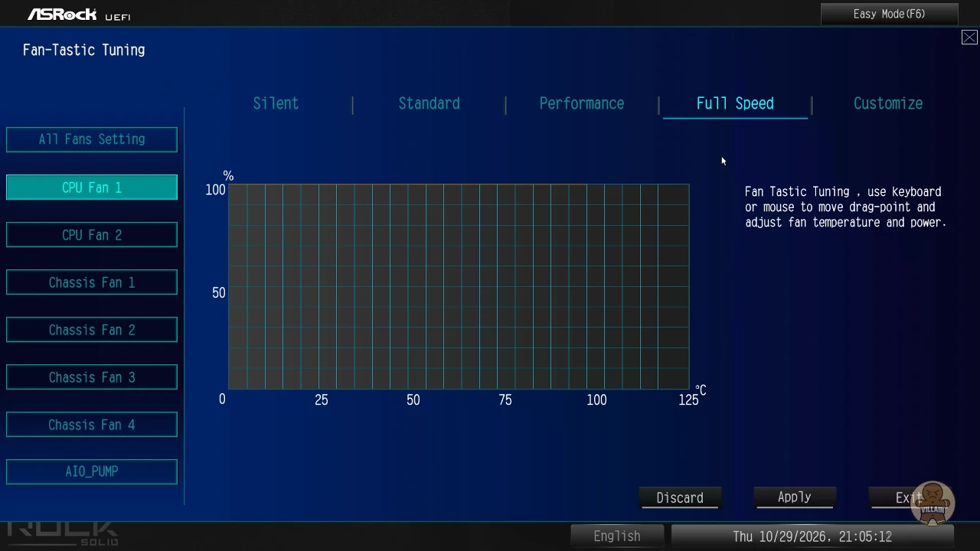Pick Chassis Fan 3
The width and height of the screenshot is (980, 551).
92,377
